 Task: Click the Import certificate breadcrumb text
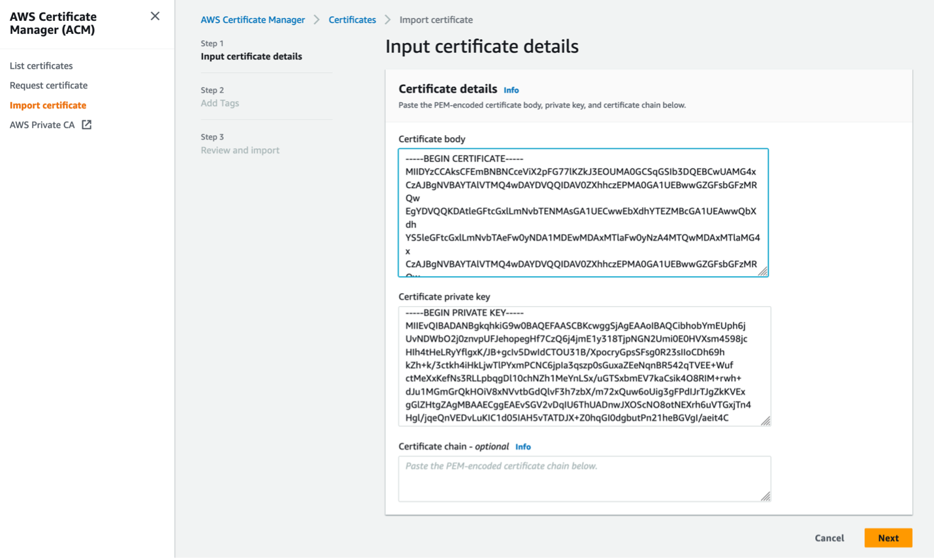[x=436, y=20]
